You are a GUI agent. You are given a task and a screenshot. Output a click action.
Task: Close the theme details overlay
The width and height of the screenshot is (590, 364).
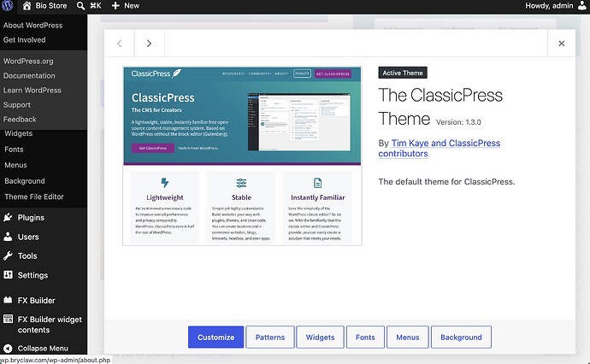[x=562, y=44]
